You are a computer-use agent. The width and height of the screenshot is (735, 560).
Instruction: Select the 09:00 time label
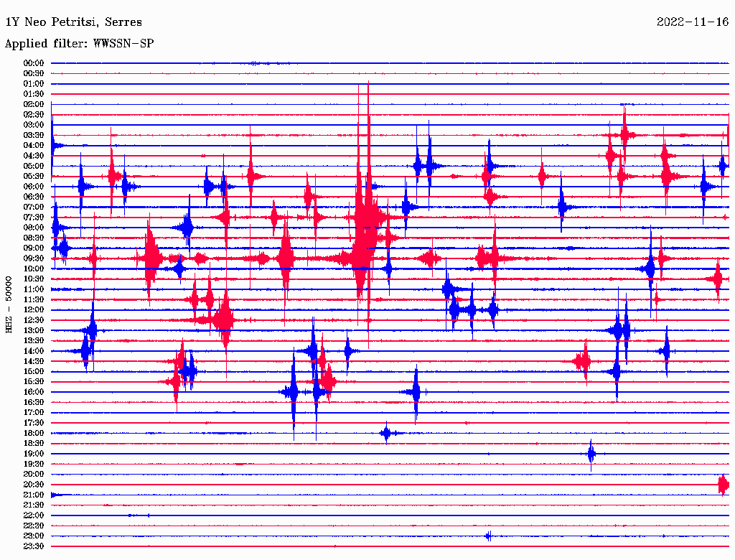click(x=33, y=248)
